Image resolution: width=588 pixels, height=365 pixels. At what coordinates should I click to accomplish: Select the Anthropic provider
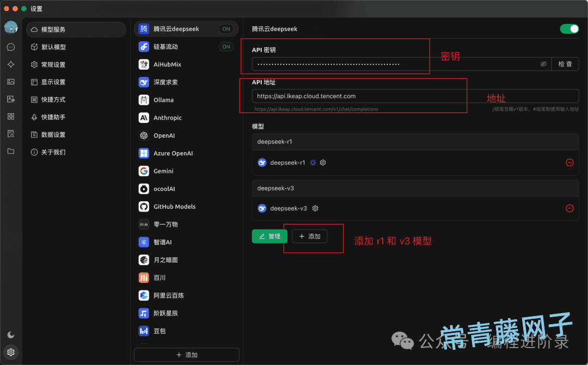(186, 117)
